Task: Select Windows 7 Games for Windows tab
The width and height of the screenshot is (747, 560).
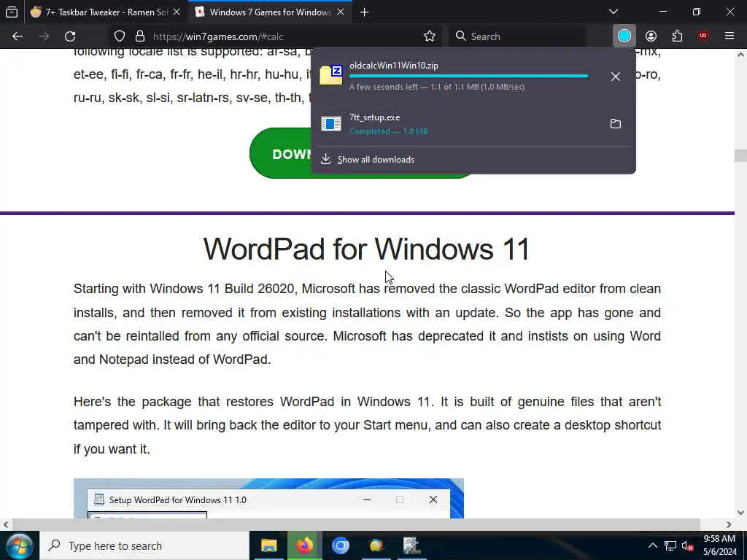Action: click(271, 12)
